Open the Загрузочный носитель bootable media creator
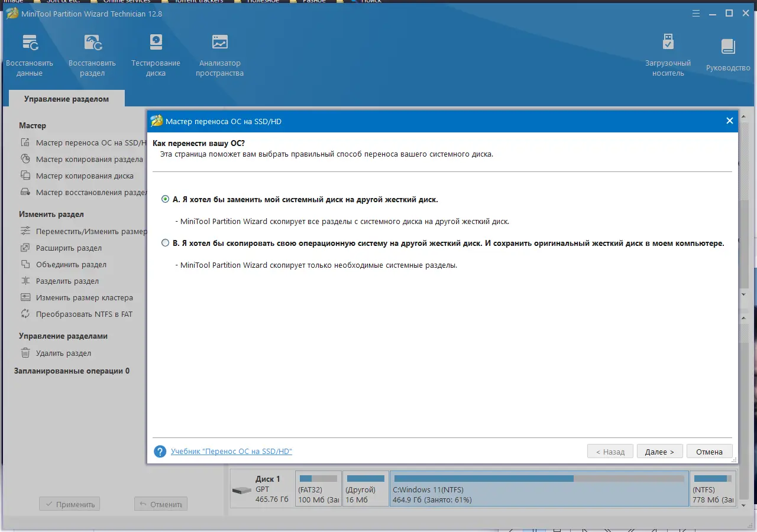Screen dimensions: 757x532 tap(668, 53)
